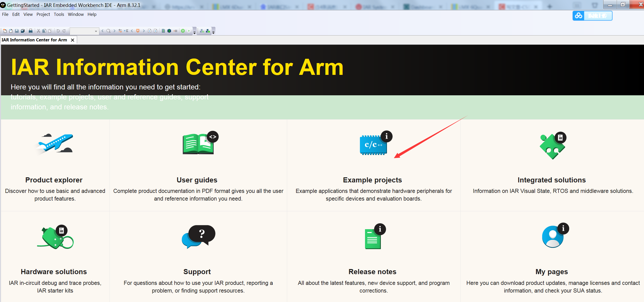
Task: Click the Undo arrow icon
Action: (x=58, y=31)
